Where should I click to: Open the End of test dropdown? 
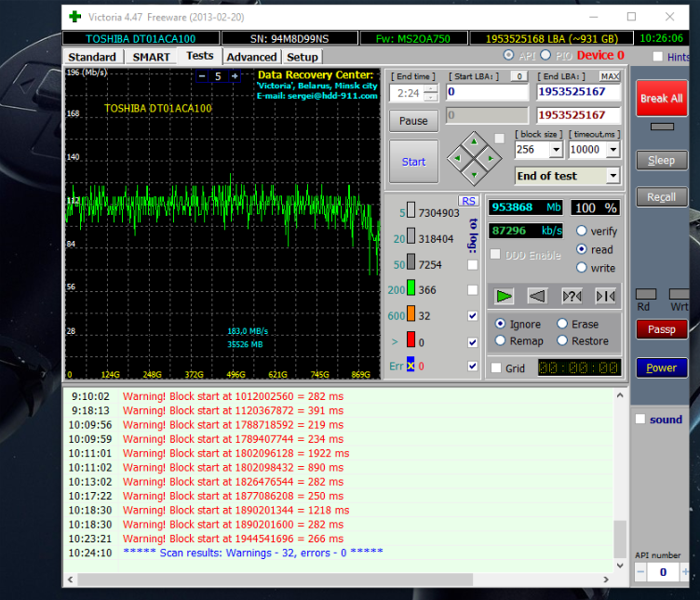(612, 176)
